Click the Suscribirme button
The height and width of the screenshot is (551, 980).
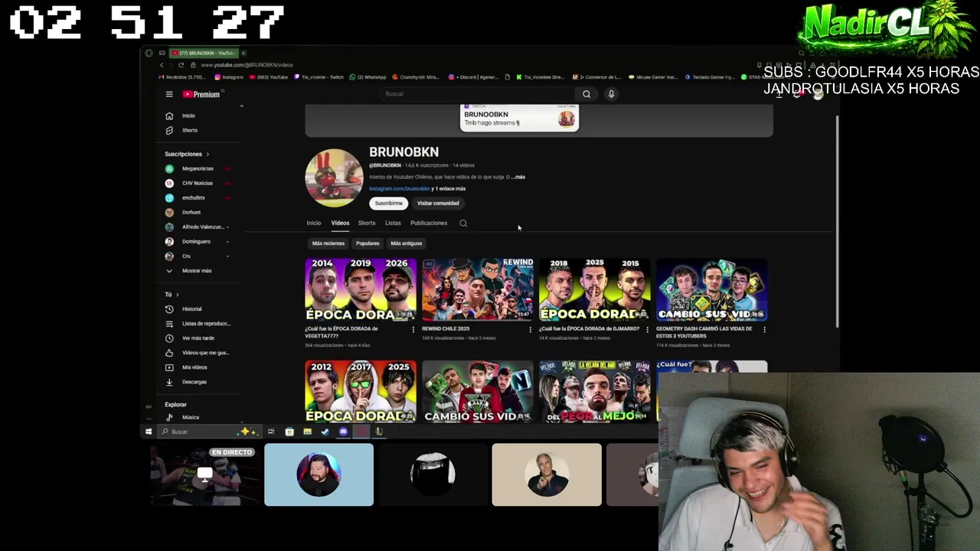coord(388,204)
